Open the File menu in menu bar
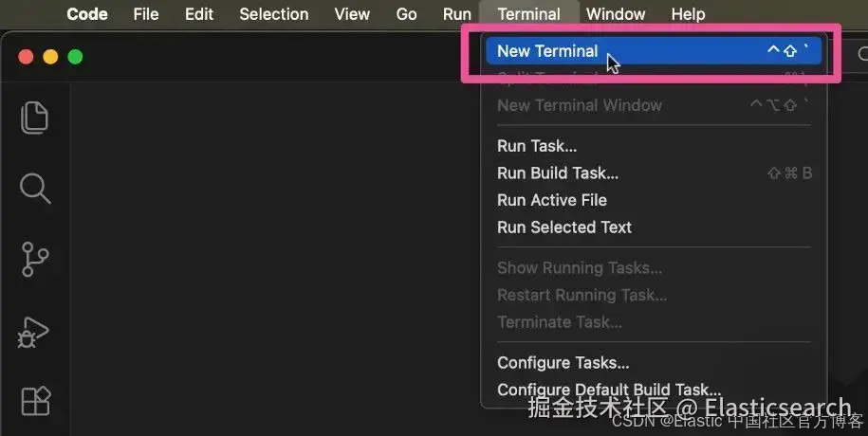Screen dimensions: 868x436 [x=146, y=14]
